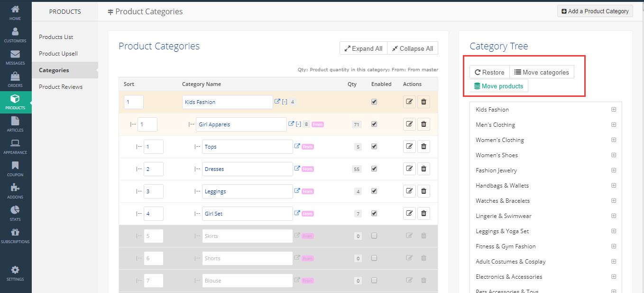Open Products List from the submenu
Viewport: 644px width, 293px height.
click(x=56, y=37)
